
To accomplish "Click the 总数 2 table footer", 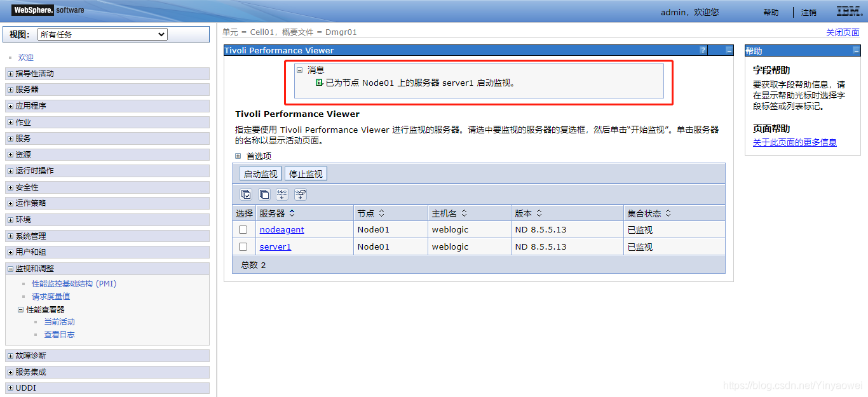I will [x=254, y=265].
